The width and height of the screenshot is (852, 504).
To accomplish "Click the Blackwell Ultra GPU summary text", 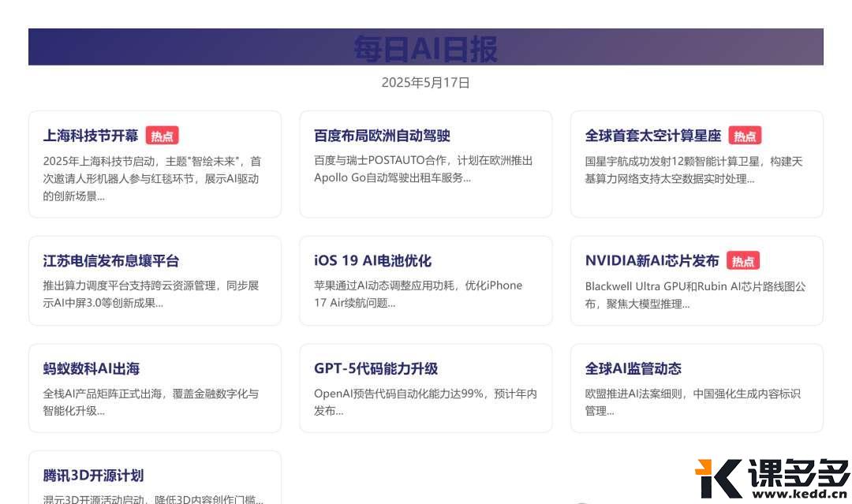I will (695, 295).
